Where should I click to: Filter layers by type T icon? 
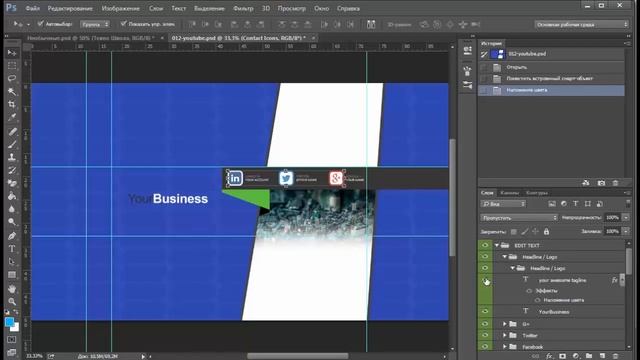pyautogui.click(x=576, y=204)
